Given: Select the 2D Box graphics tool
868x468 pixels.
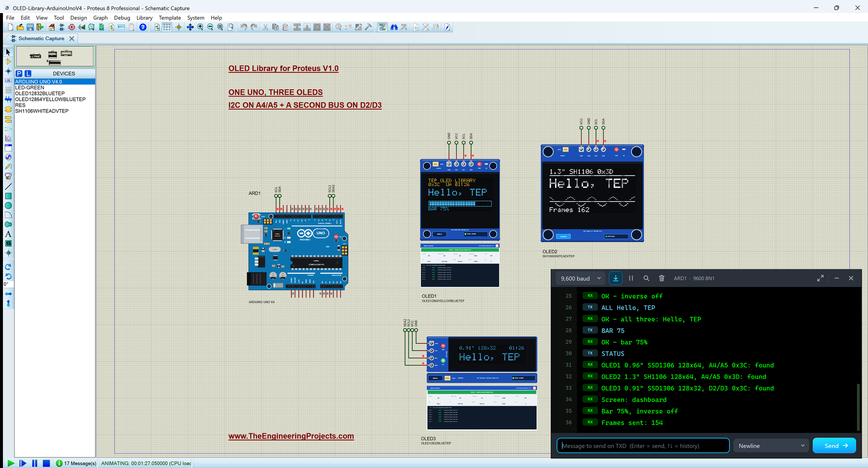Looking at the screenshot, I should click(8, 196).
